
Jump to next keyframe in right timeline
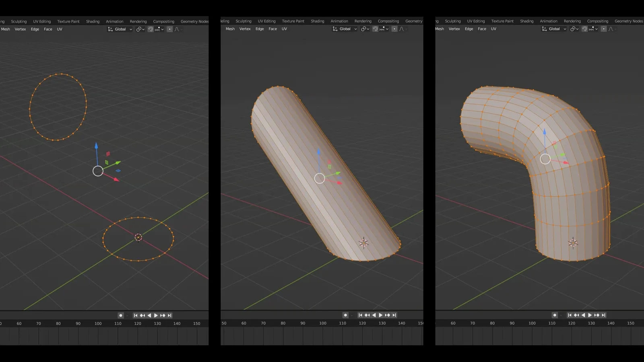tap(597, 315)
